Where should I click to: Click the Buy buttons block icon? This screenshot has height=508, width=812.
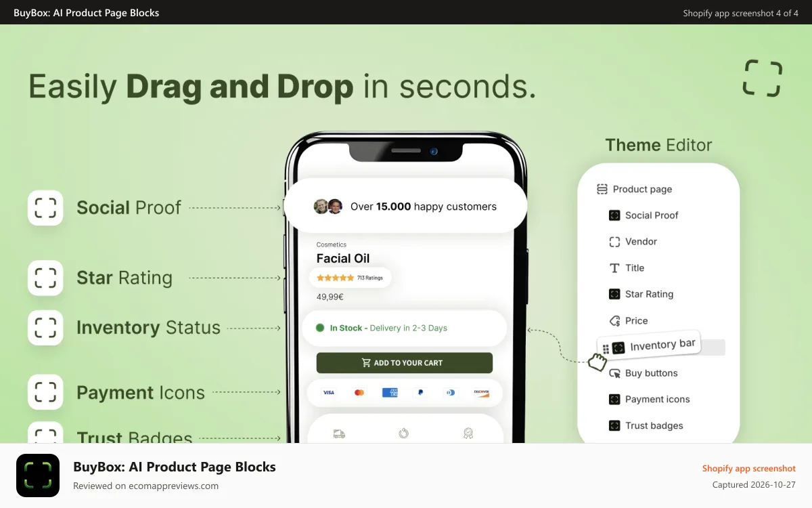[614, 373]
